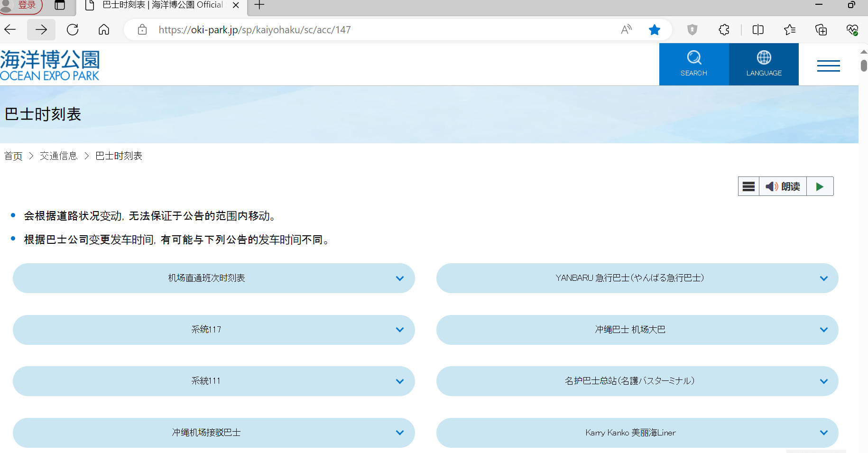
Task: Go back to previous page
Action: point(10,30)
